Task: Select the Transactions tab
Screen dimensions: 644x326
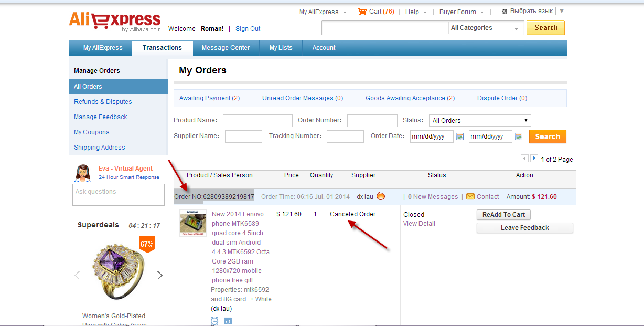Action: (x=162, y=48)
